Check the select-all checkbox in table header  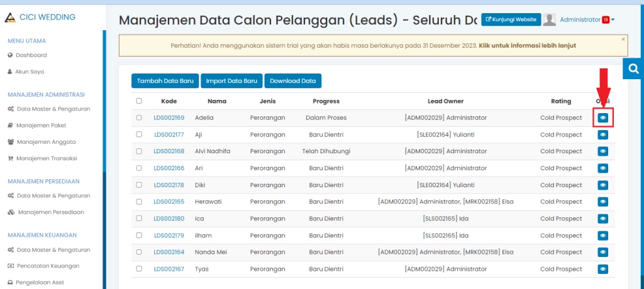pos(139,101)
